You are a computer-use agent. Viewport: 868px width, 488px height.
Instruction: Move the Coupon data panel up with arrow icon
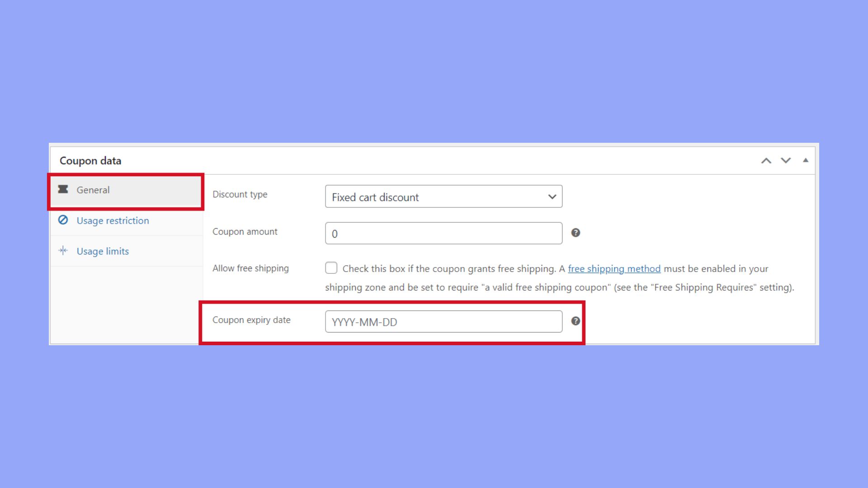pos(765,160)
